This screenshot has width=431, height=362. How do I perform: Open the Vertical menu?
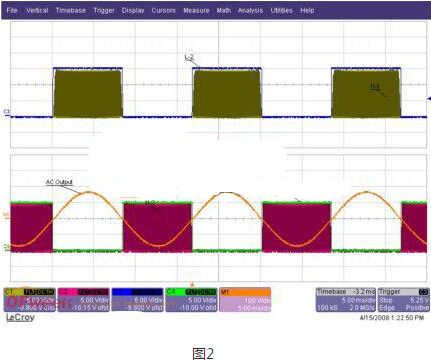37,10
